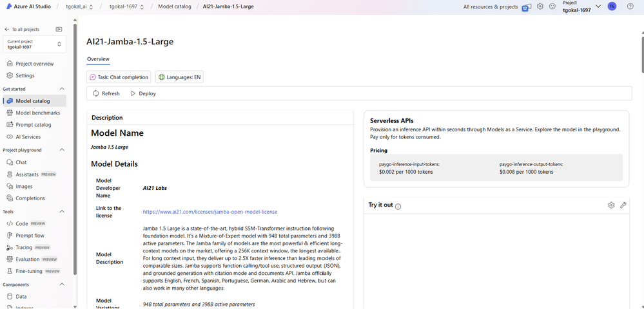Expand the Project tgokal-1697 chevron in header

[598, 6]
